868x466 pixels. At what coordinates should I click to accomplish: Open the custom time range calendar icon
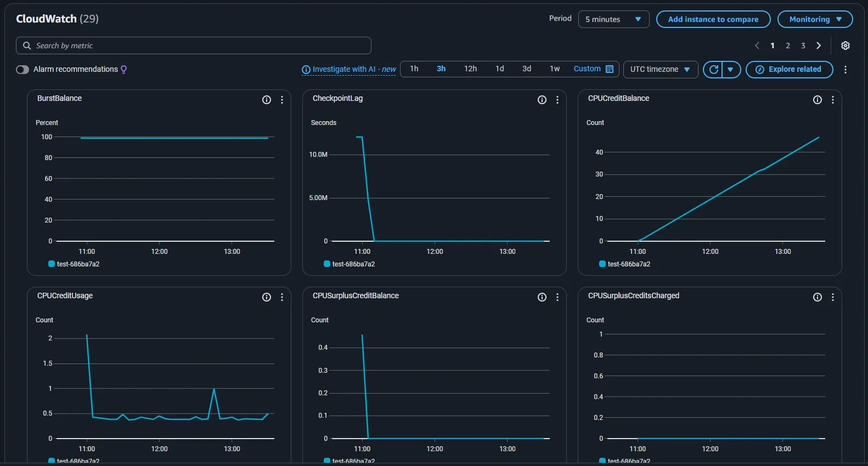coord(610,69)
